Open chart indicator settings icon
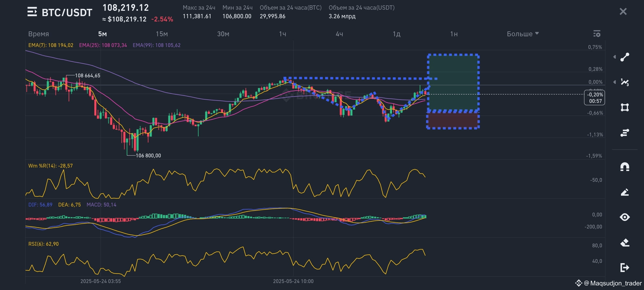The height and width of the screenshot is (290, 644). (x=597, y=34)
